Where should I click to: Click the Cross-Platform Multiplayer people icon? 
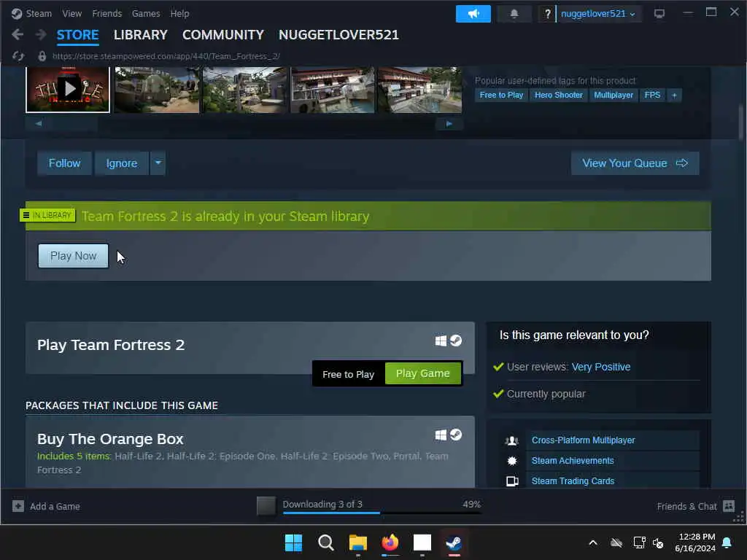511,440
